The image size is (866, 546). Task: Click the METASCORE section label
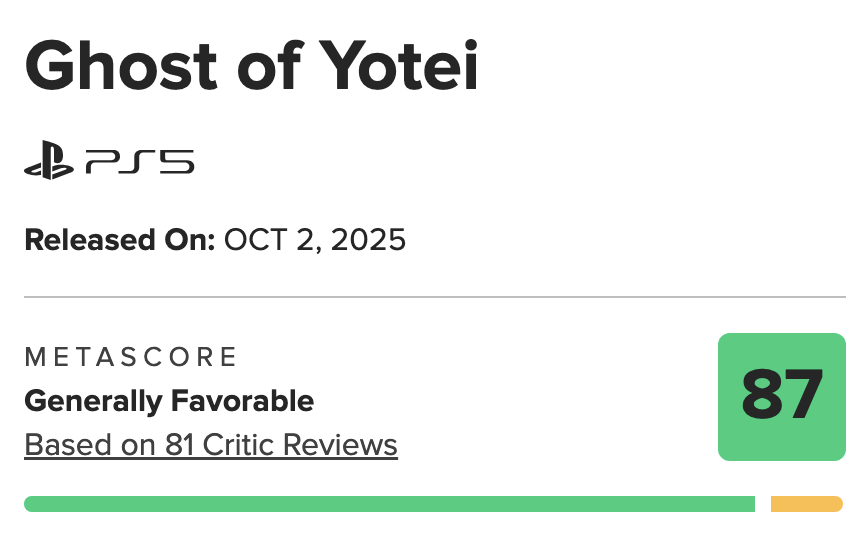(x=131, y=357)
